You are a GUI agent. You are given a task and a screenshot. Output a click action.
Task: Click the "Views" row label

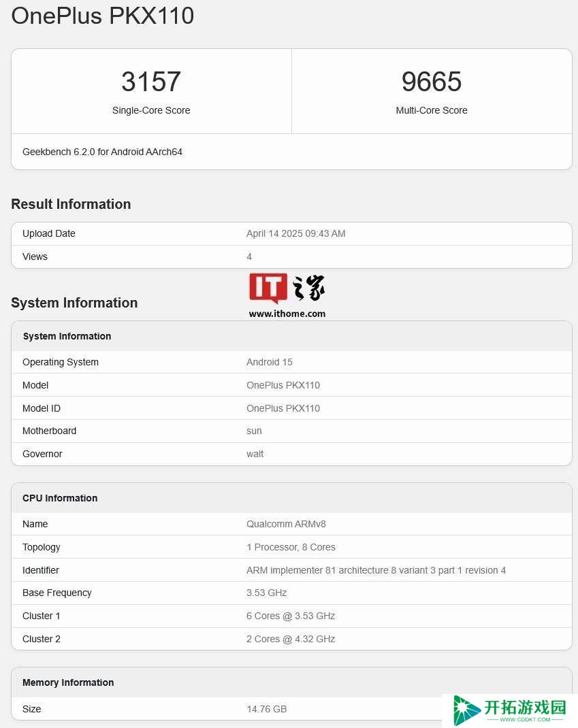coord(35,257)
